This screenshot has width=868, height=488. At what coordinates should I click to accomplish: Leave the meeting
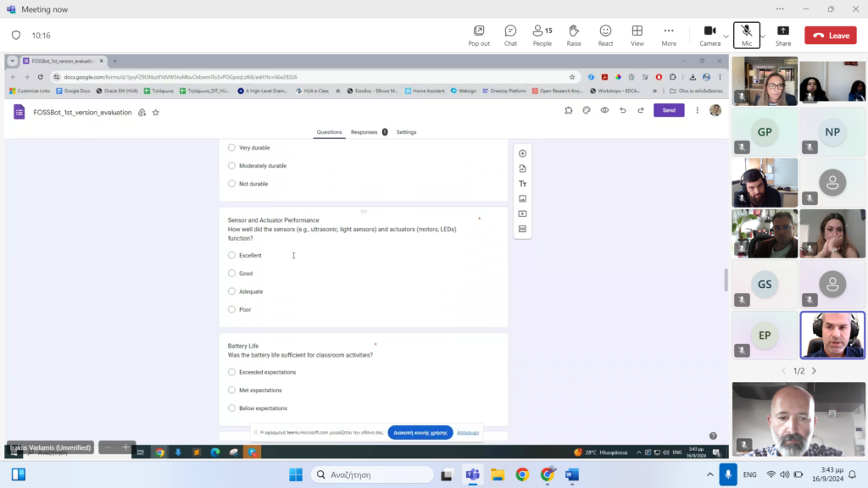pos(831,36)
